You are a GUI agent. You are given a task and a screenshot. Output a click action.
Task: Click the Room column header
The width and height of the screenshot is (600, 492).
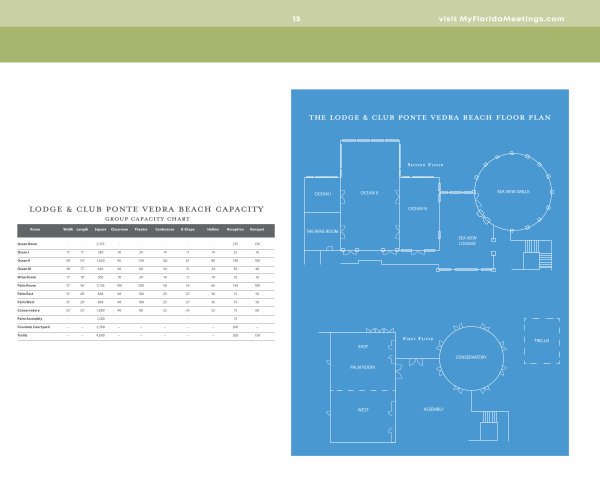point(35,230)
